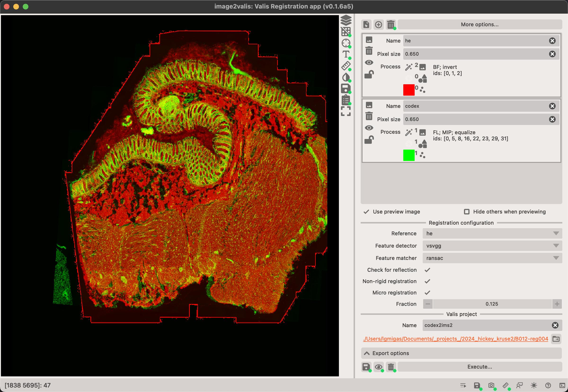
Task: Open the terminal console icon in status bar
Action: tap(562, 385)
